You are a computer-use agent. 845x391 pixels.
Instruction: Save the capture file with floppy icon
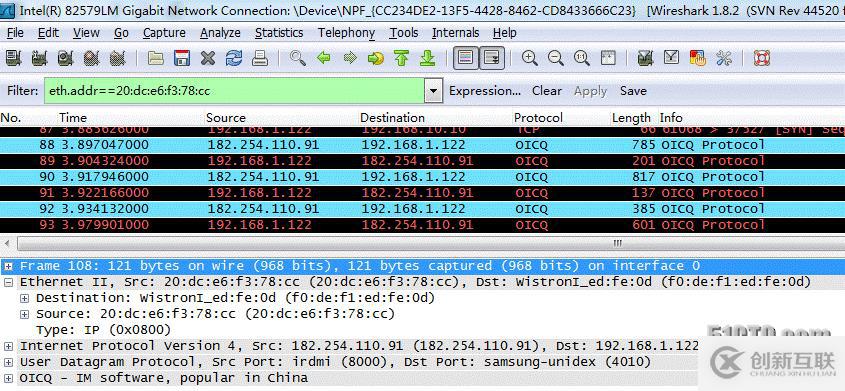[182, 58]
